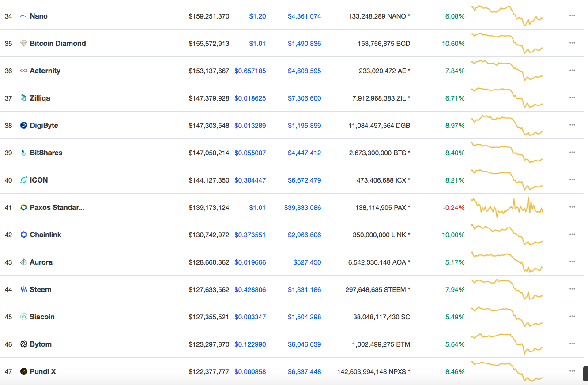Open the more options menu for Zilliqa

[572, 97]
